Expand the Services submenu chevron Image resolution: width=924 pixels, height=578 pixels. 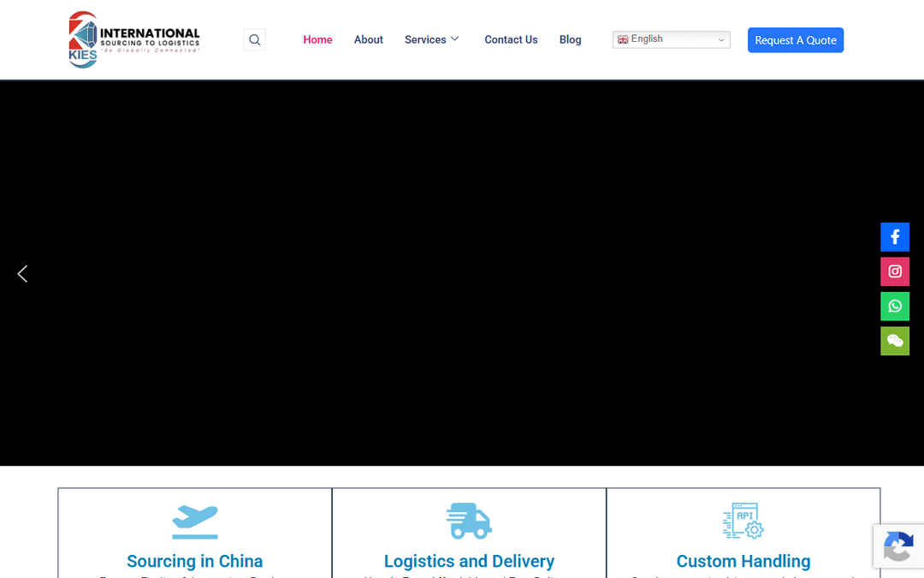click(455, 39)
